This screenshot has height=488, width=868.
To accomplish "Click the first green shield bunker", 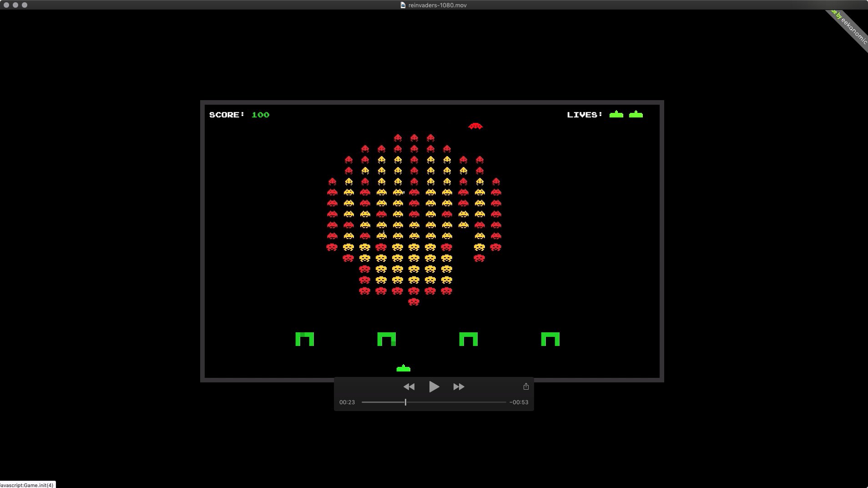I will click(305, 339).
